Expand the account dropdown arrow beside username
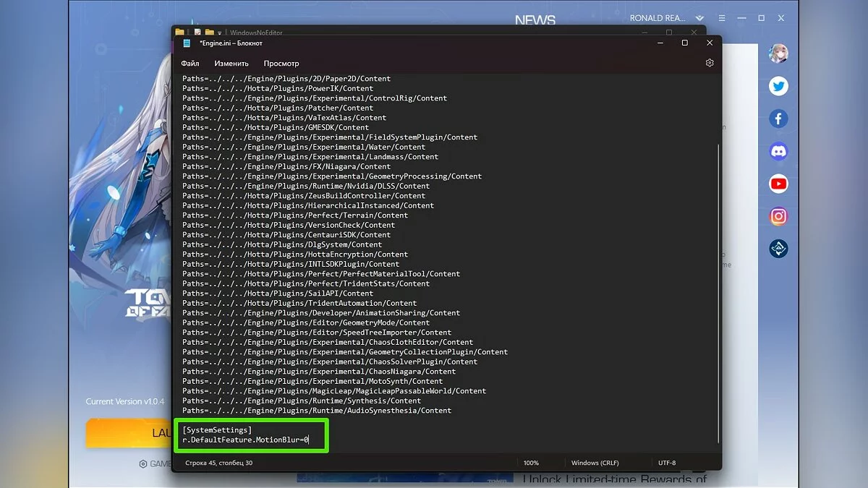868x488 pixels. click(699, 18)
